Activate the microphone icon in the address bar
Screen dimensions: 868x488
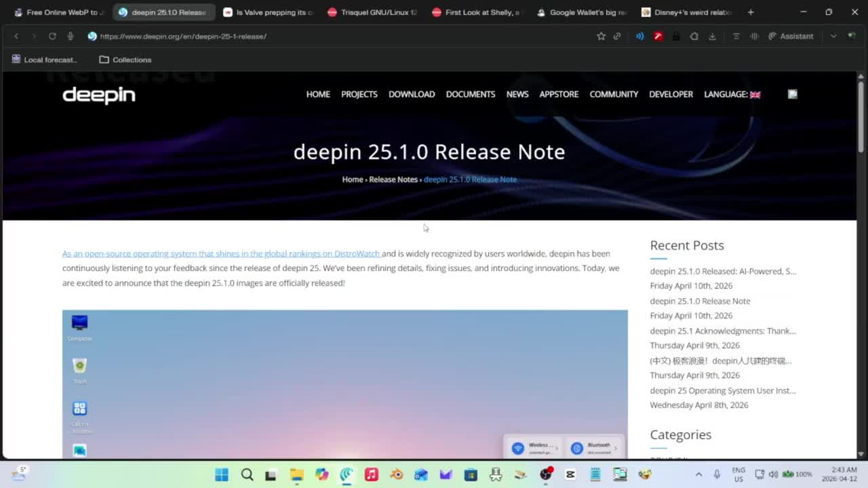tap(70, 36)
